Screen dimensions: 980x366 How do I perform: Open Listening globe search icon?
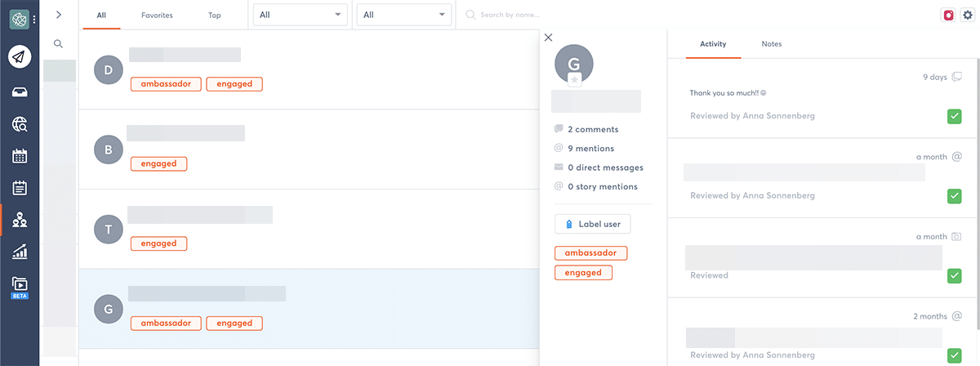(20, 124)
